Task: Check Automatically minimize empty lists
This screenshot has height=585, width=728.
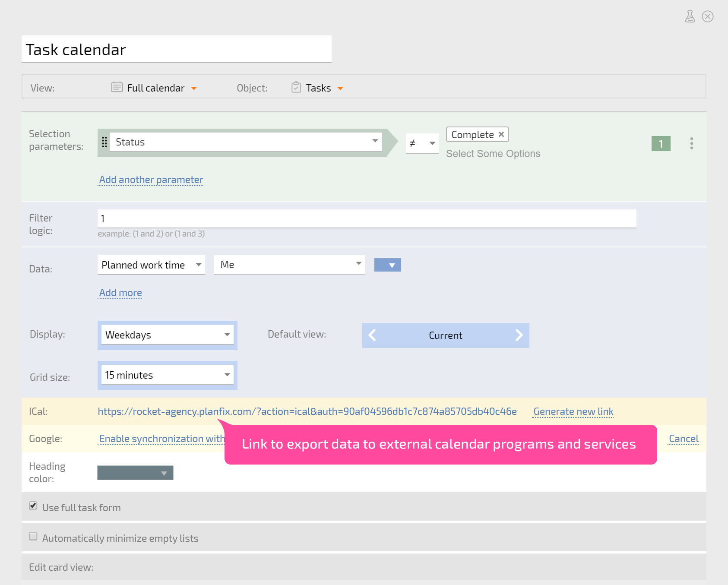Action: pyautogui.click(x=33, y=536)
